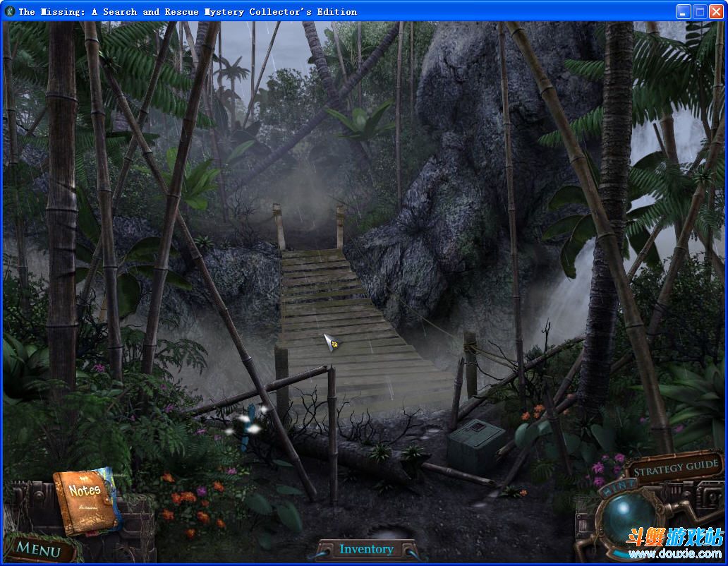Close the game window
This screenshot has height=566, width=728.
tap(716, 11)
